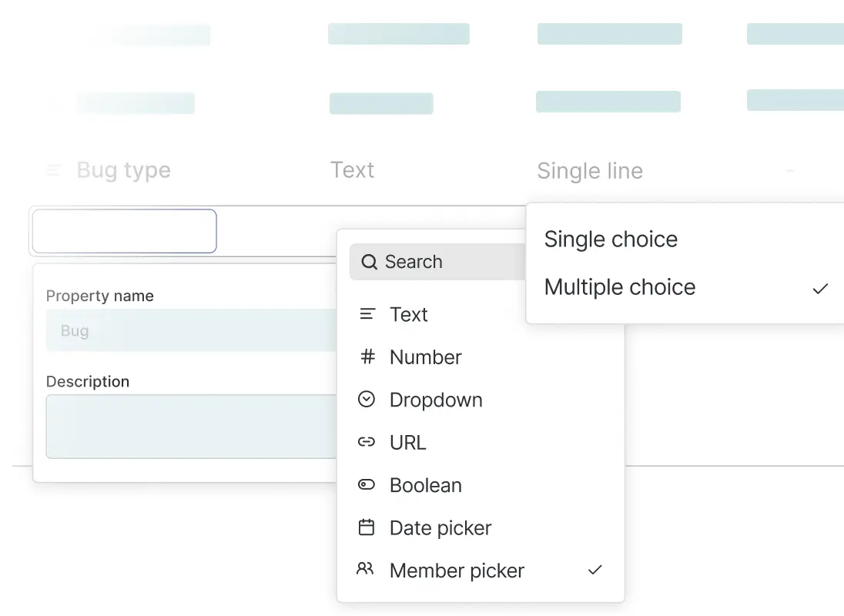The width and height of the screenshot is (844, 616).
Task: Choose Dropdown from the type list
Action: pyautogui.click(x=436, y=400)
